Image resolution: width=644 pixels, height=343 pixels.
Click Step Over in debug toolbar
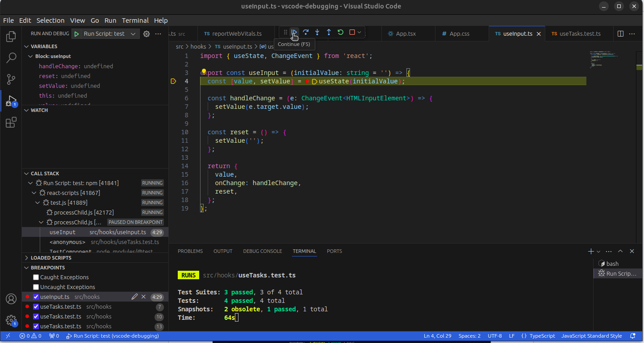(305, 32)
